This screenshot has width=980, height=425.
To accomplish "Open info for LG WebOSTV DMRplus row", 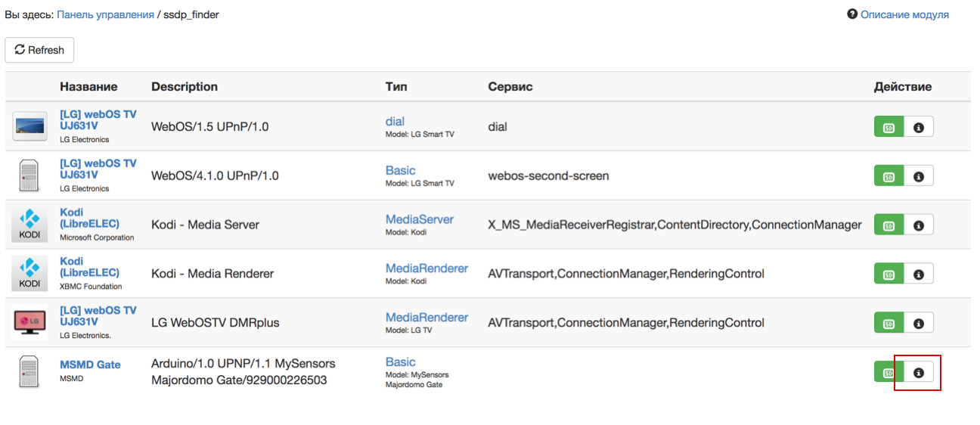I will coord(919,324).
